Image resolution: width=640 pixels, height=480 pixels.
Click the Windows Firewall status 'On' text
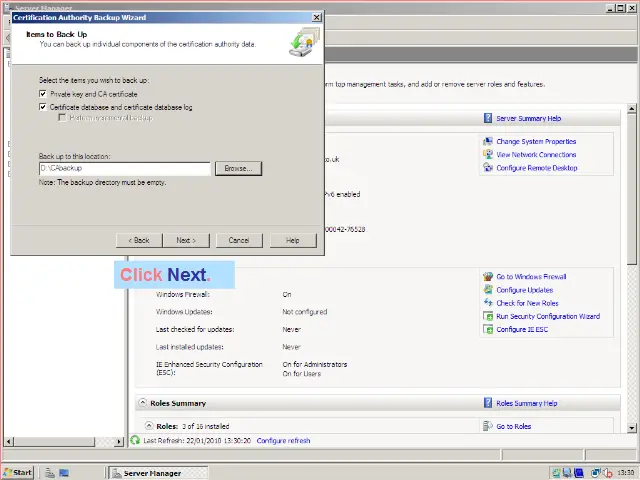287,294
